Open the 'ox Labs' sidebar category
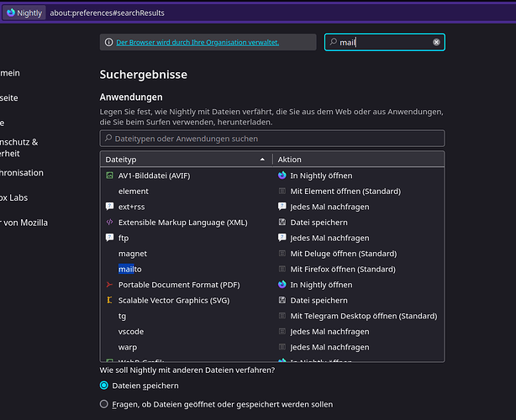The width and height of the screenshot is (516, 420). coord(13,197)
